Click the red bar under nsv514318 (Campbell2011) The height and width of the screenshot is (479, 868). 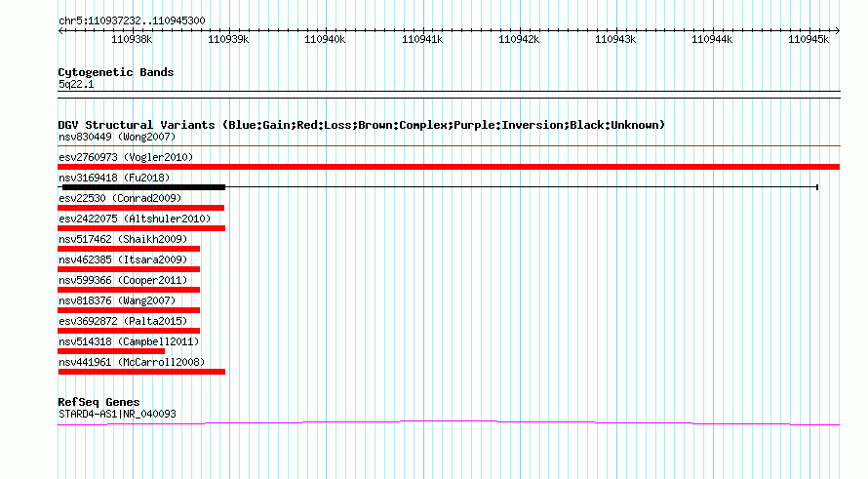point(111,351)
